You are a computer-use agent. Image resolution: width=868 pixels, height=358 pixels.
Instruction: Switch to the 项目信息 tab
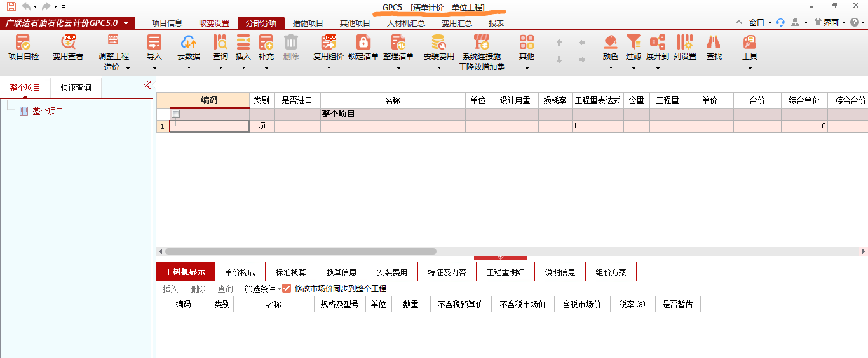tap(167, 23)
